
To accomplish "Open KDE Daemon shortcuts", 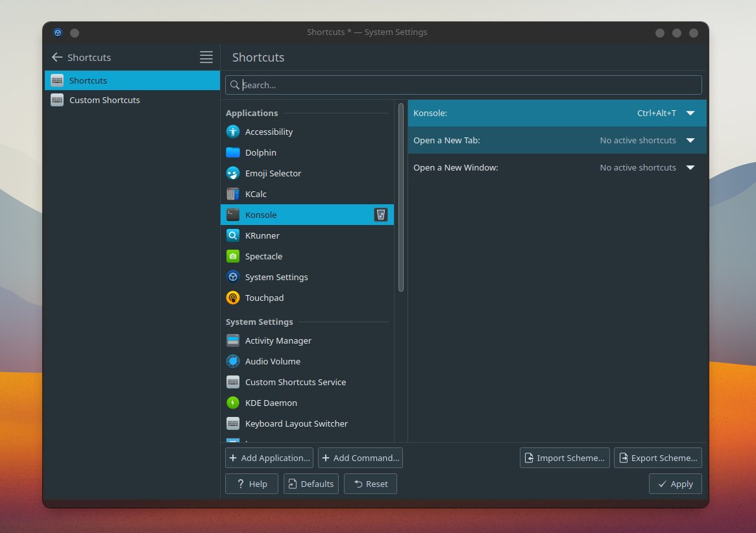I will point(307,403).
